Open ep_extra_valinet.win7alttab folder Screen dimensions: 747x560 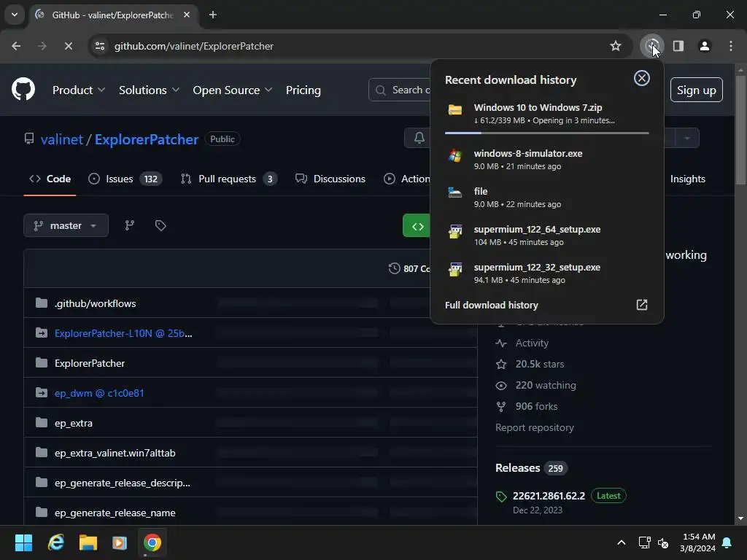pos(115,454)
